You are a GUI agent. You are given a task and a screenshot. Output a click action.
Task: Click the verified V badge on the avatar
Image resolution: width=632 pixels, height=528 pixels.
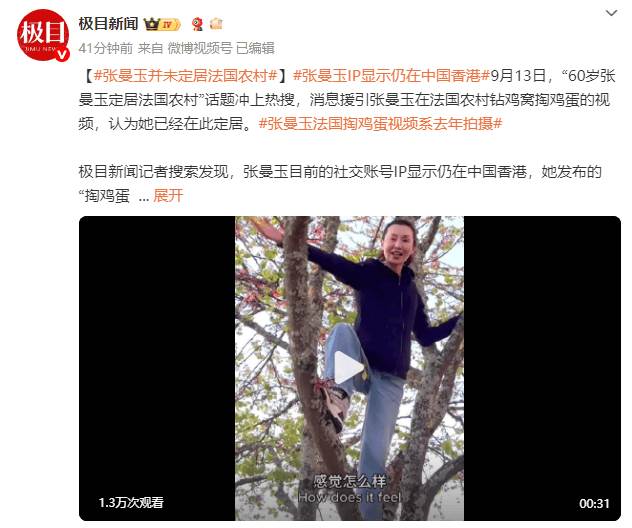62,54
